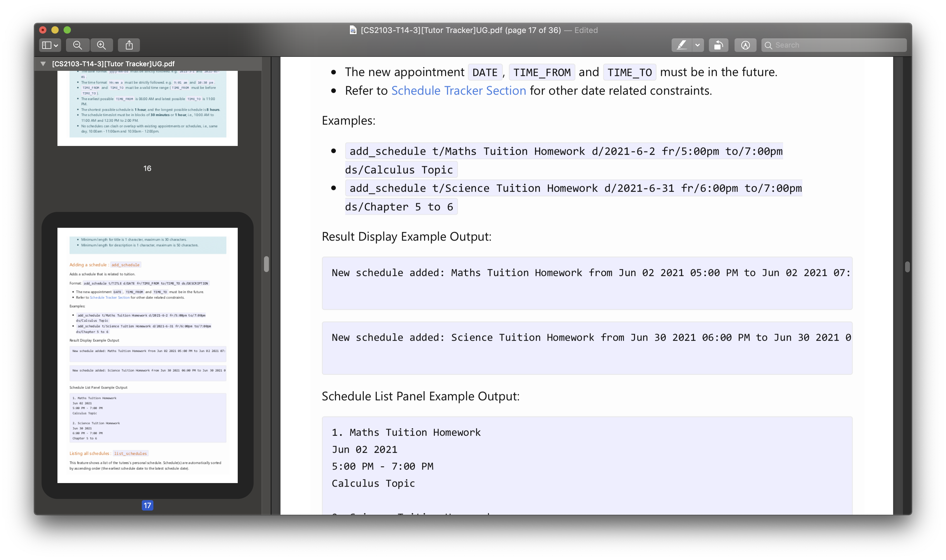Click the green full screen window button
The height and width of the screenshot is (560, 946).
coord(67,30)
